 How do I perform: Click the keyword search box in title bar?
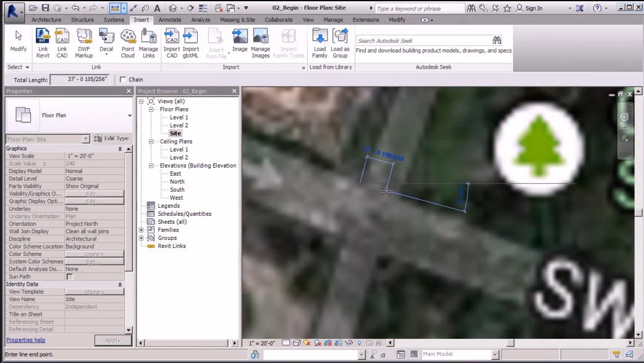pyautogui.click(x=419, y=8)
